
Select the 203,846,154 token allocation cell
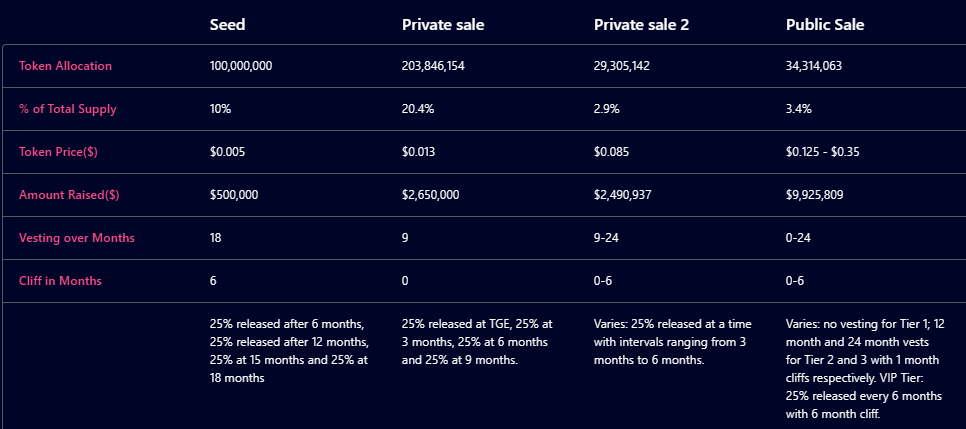pos(433,66)
